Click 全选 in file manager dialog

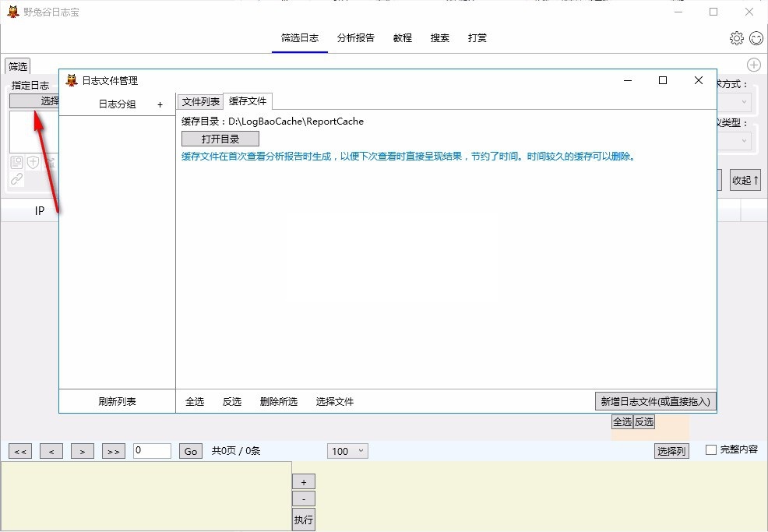coord(195,402)
